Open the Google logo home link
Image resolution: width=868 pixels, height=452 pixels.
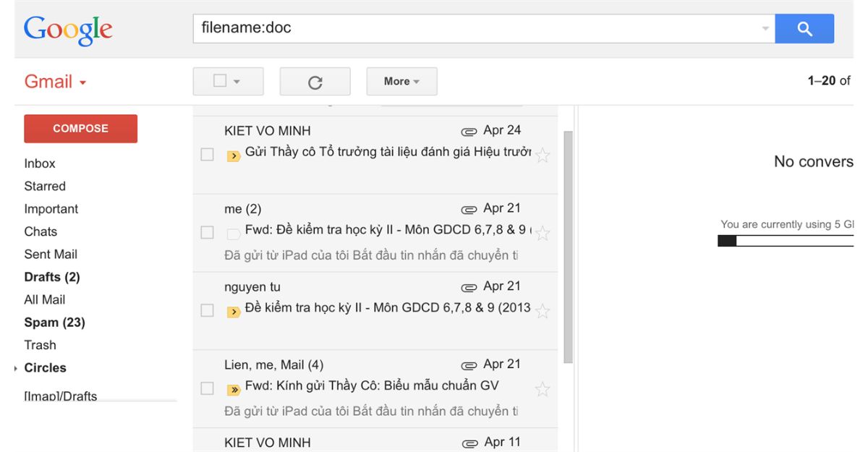click(68, 30)
